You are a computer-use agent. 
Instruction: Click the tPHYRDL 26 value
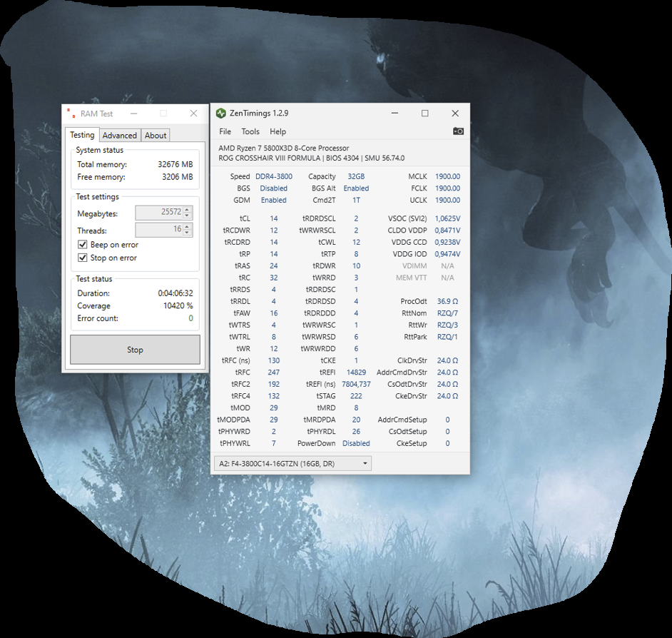356,431
